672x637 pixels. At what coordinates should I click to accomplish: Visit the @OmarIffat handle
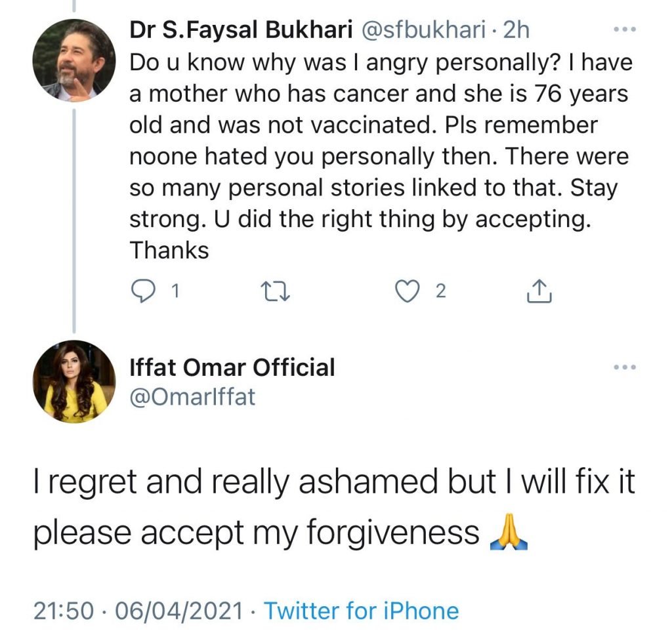[x=193, y=397]
